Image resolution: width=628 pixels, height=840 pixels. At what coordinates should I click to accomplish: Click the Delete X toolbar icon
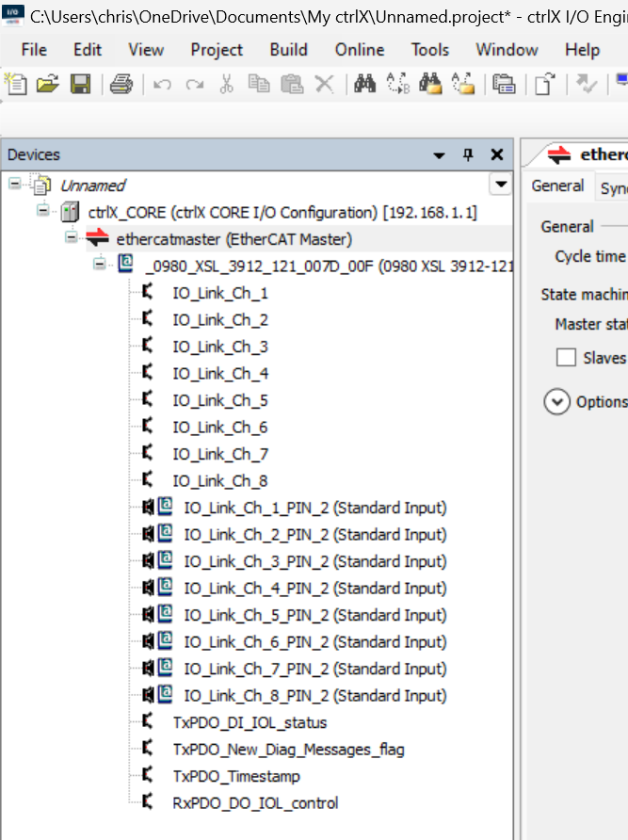click(x=324, y=84)
